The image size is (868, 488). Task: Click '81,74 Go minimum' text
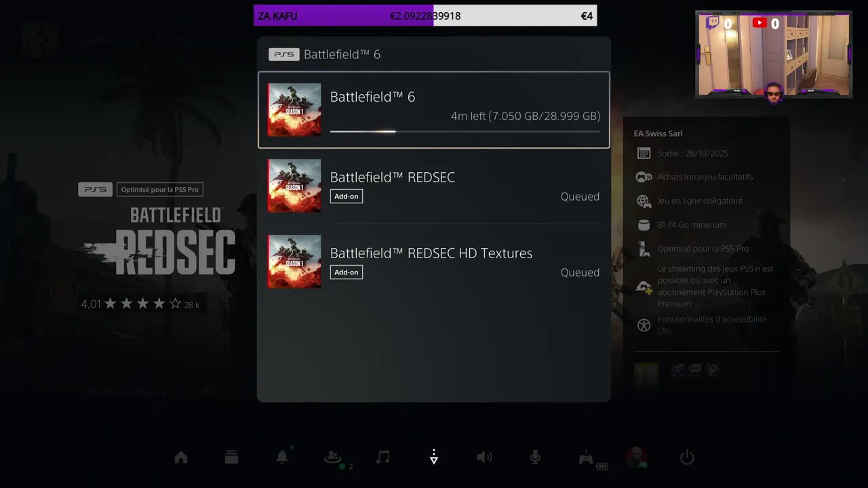692,225
